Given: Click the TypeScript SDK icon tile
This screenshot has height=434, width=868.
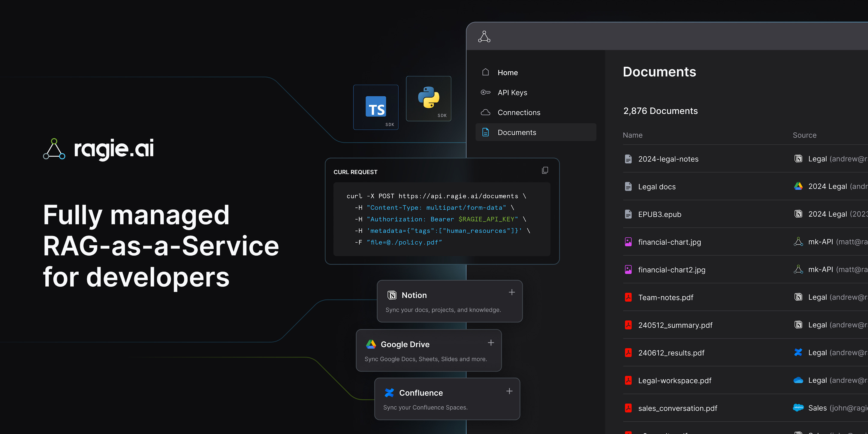Looking at the screenshot, I should click(376, 107).
